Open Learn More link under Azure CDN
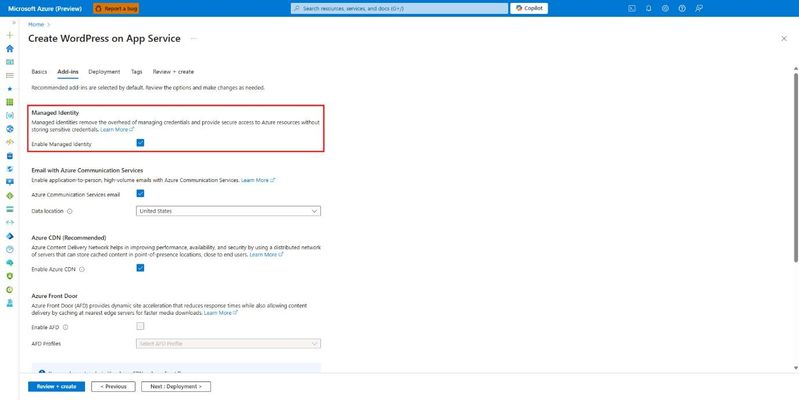Screen dimensions: 799x400 266,254
